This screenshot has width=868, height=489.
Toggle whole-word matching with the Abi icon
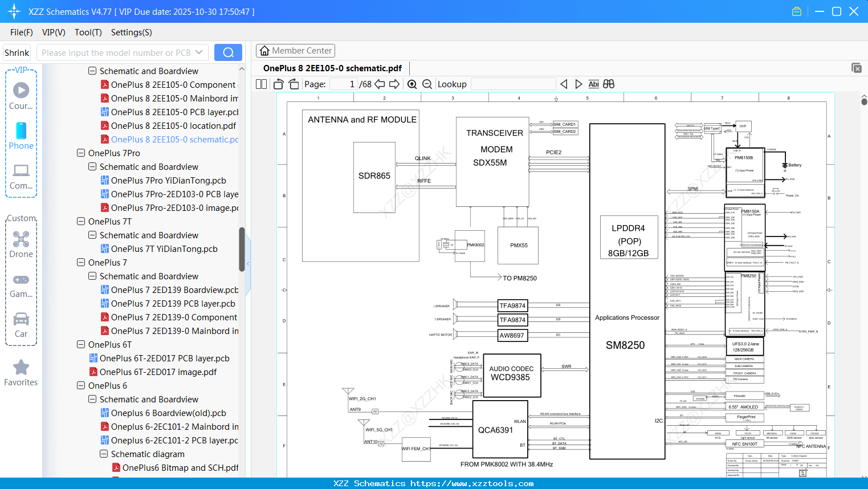click(594, 84)
